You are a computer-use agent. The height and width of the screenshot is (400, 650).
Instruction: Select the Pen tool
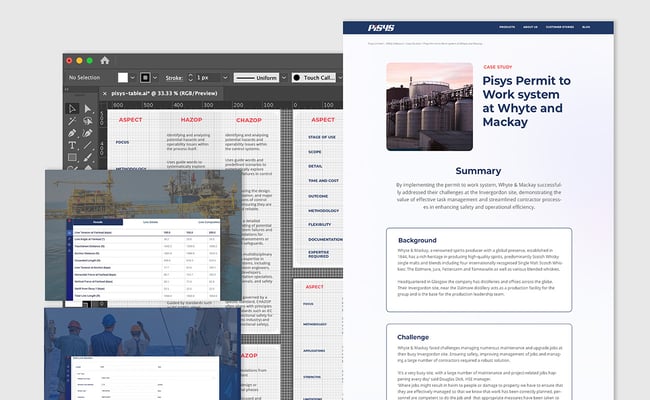click(72, 133)
